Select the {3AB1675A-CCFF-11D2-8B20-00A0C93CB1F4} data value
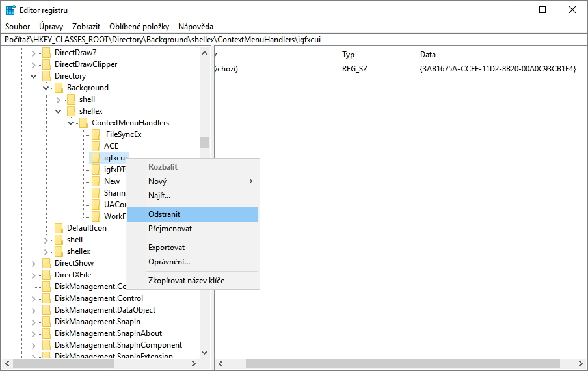 498,69
